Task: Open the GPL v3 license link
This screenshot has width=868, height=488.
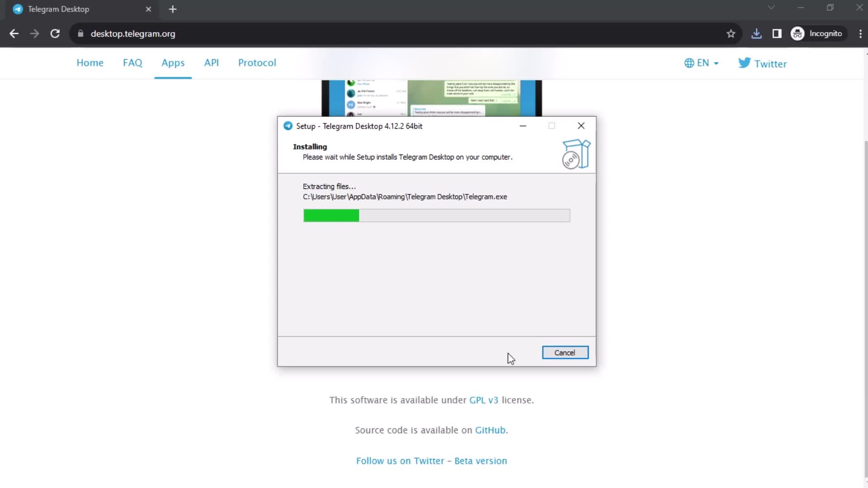Action: pyautogui.click(x=483, y=400)
